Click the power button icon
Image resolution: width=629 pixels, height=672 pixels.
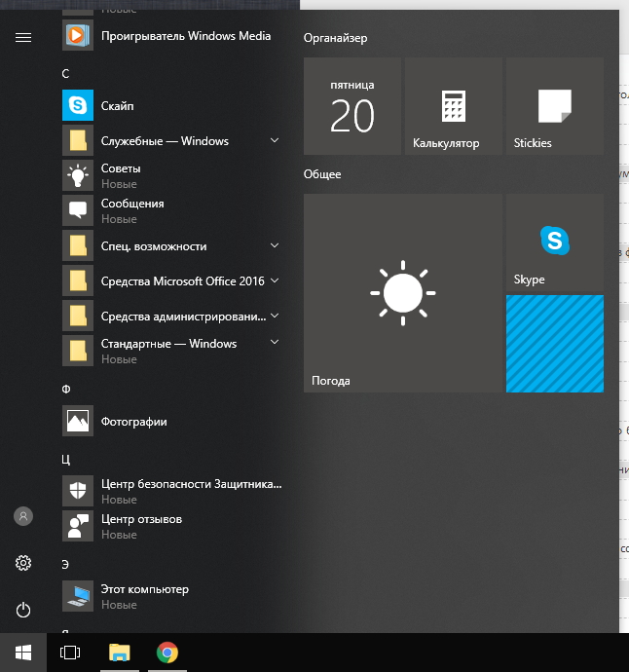(x=23, y=610)
